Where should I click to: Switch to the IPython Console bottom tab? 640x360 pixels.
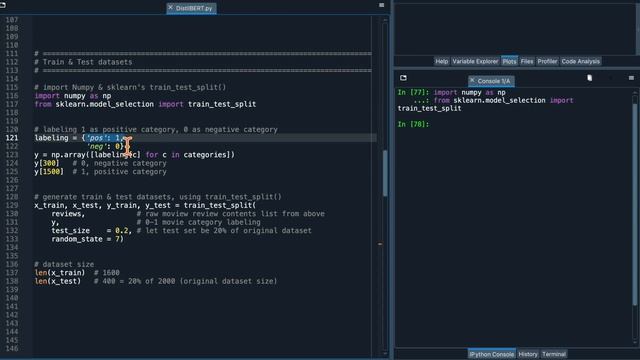491,354
